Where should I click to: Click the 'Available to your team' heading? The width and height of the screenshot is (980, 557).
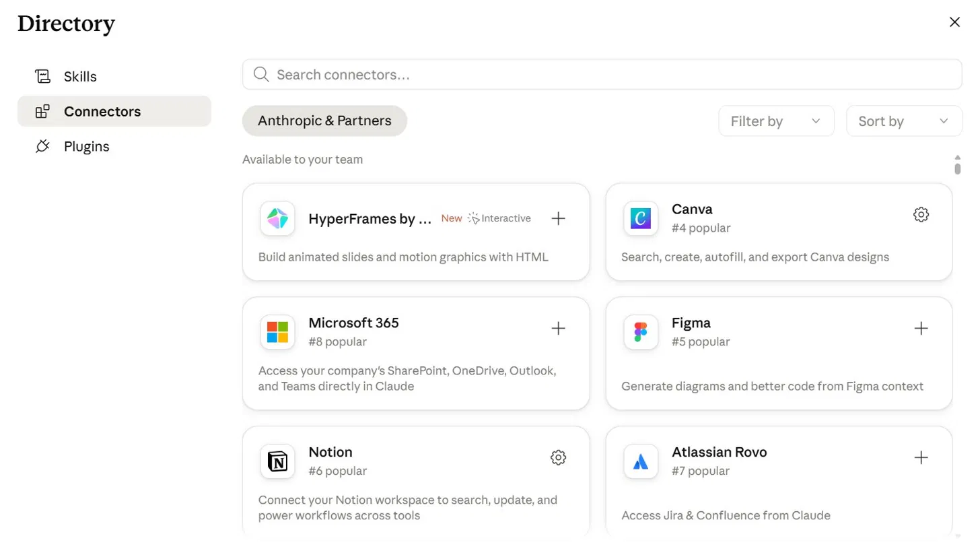tap(302, 160)
